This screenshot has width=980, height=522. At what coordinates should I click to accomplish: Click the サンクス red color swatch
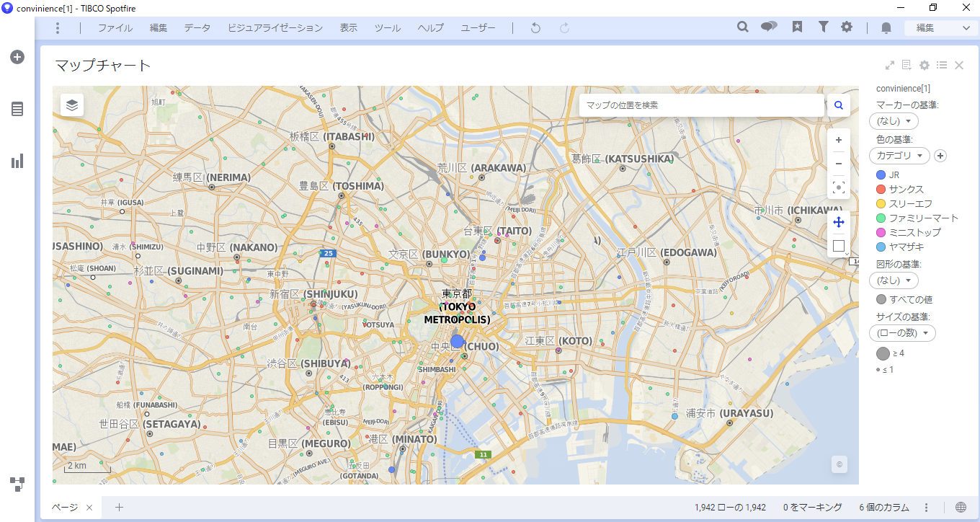tap(881, 190)
